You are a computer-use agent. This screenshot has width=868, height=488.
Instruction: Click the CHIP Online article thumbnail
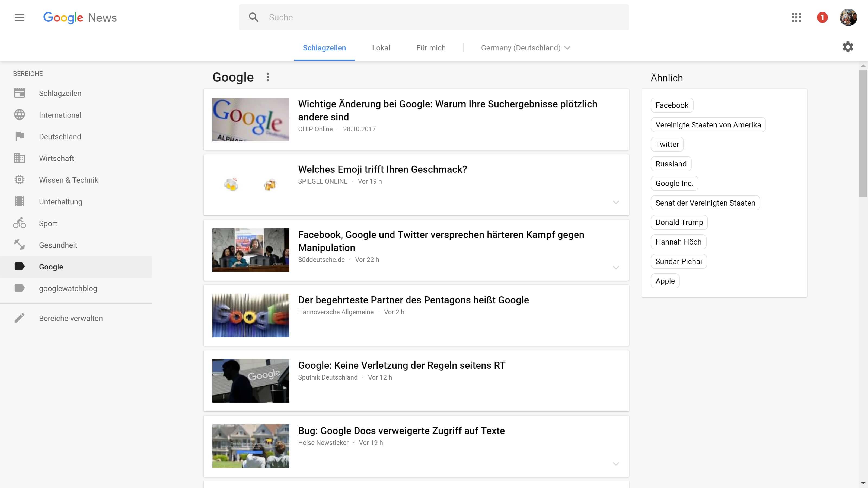[x=251, y=119]
